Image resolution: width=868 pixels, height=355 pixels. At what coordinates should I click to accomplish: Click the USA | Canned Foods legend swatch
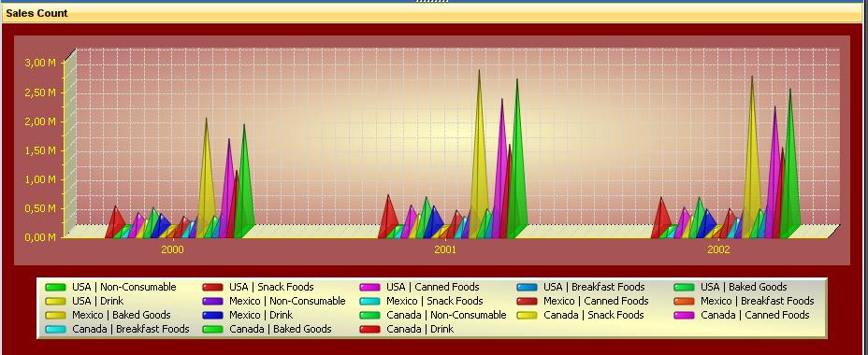pos(369,287)
